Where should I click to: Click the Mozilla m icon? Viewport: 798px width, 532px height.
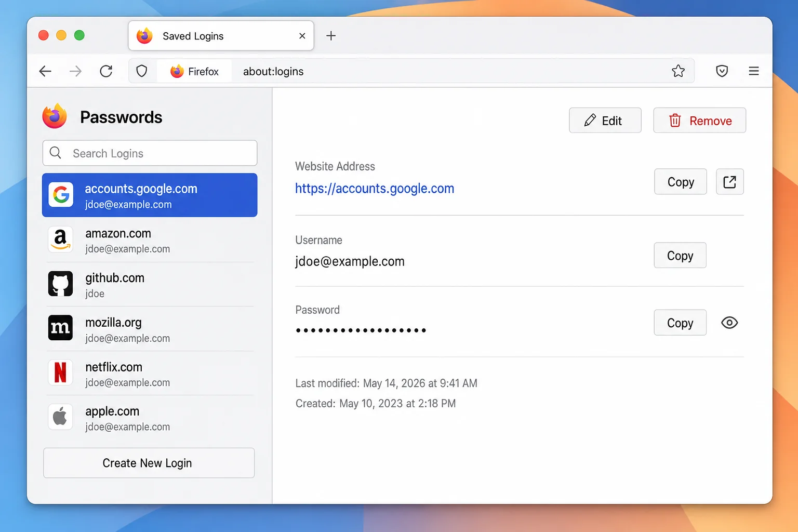click(x=61, y=328)
